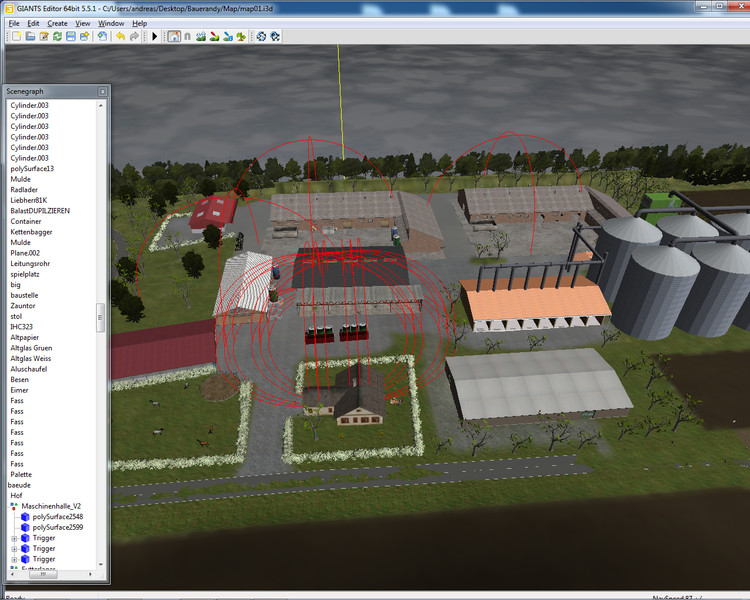This screenshot has height=600, width=750.
Task: Click the yellow Undo arrow
Action: pos(121,36)
